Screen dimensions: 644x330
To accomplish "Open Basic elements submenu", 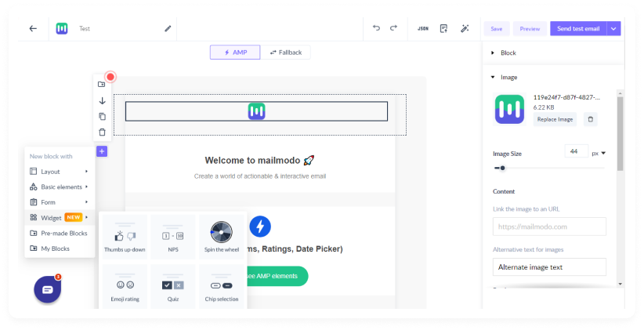I will [60, 187].
